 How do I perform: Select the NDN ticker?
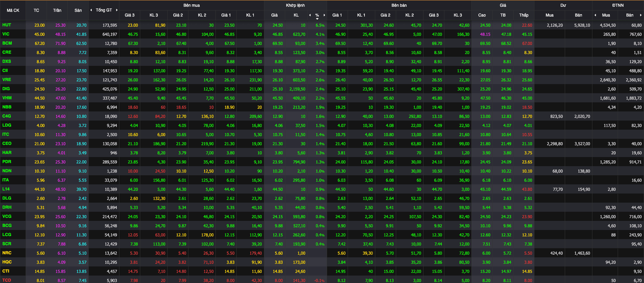[x=7, y=171]
